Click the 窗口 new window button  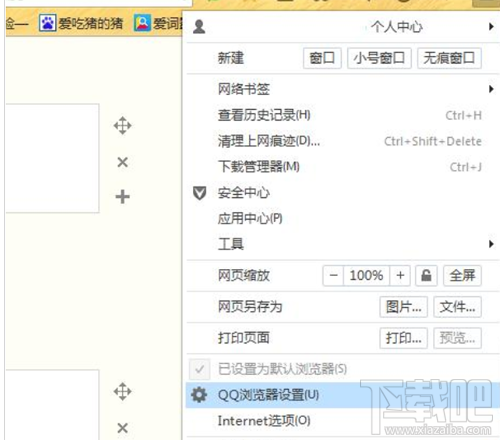coord(322,58)
